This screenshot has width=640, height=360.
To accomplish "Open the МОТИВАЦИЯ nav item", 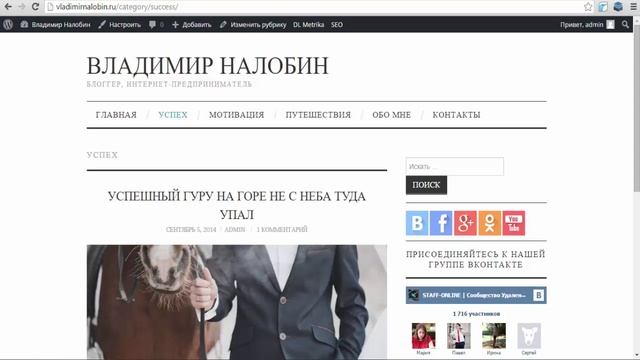I will coord(236,115).
